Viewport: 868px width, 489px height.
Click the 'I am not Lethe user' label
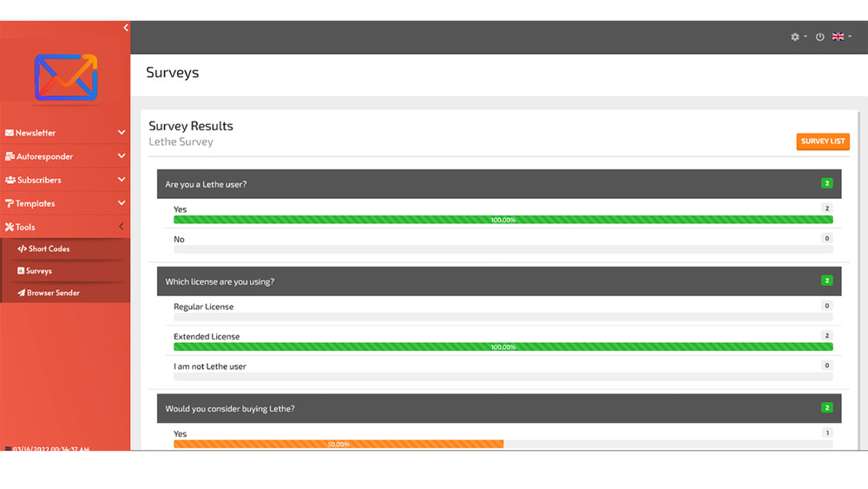210,367
